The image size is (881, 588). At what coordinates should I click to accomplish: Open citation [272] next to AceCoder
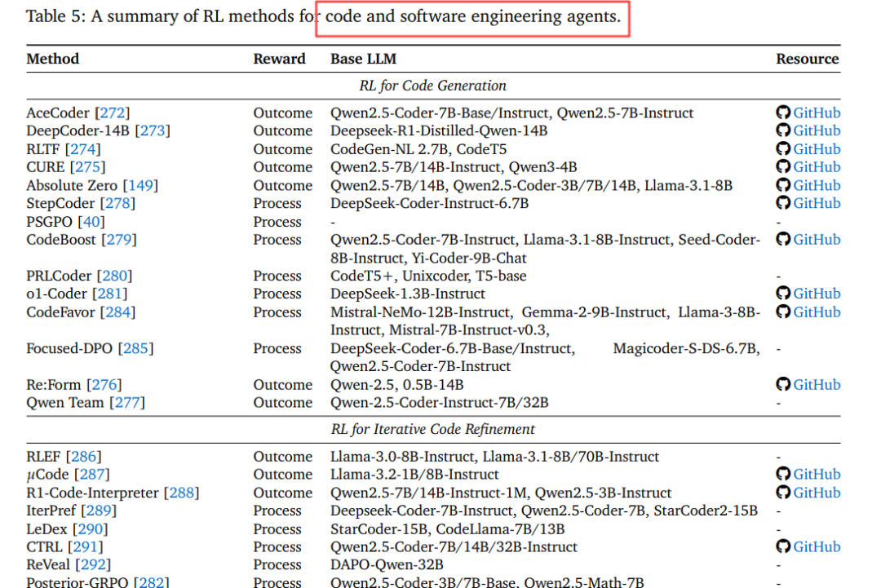point(113,113)
